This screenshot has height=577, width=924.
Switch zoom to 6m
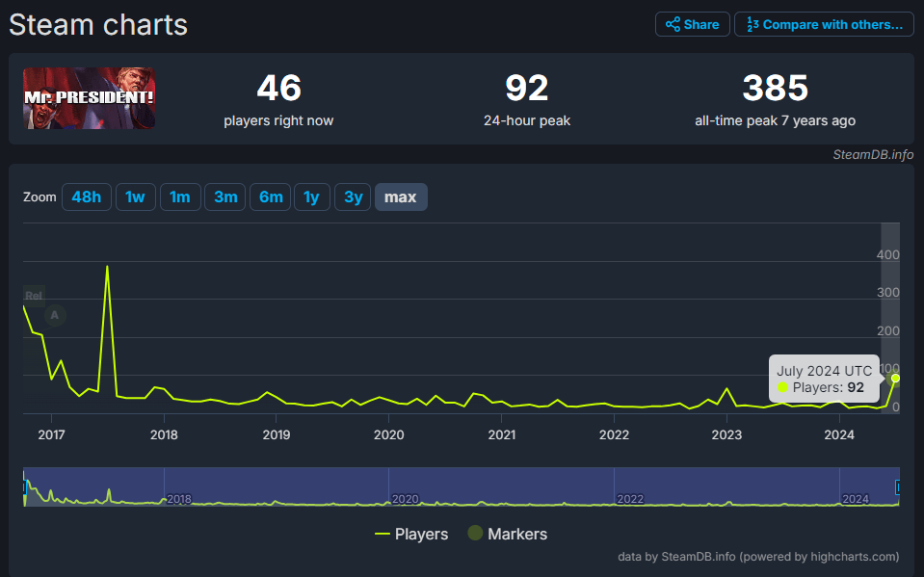click(x=271, y=197)
